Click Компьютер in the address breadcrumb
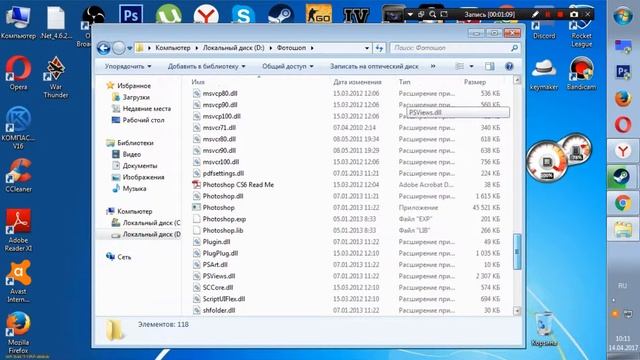The image size is (640, 360). (x=173, y=48)
